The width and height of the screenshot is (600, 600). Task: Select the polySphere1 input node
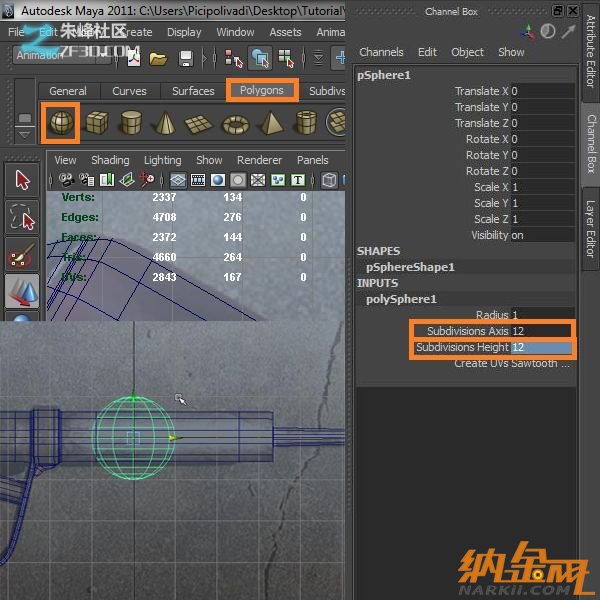tap(401, 299)
